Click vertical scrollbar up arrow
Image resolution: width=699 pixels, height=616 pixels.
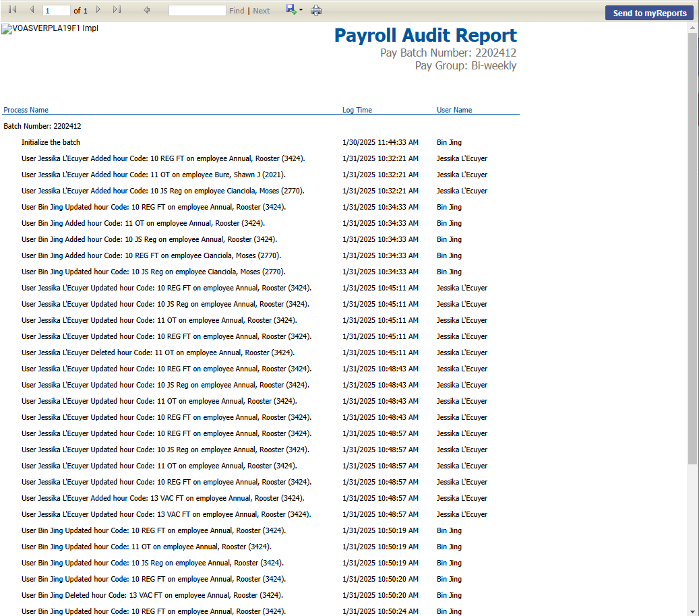[692, 28]
